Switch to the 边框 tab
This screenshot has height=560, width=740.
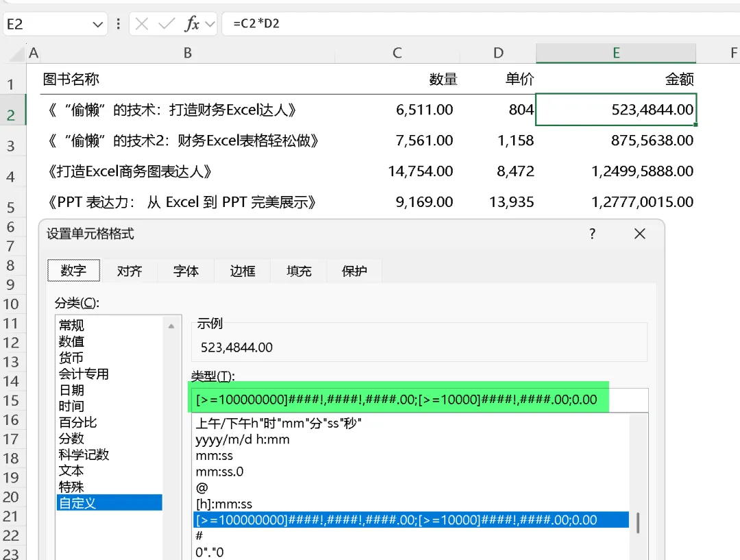tap(243, 271)
